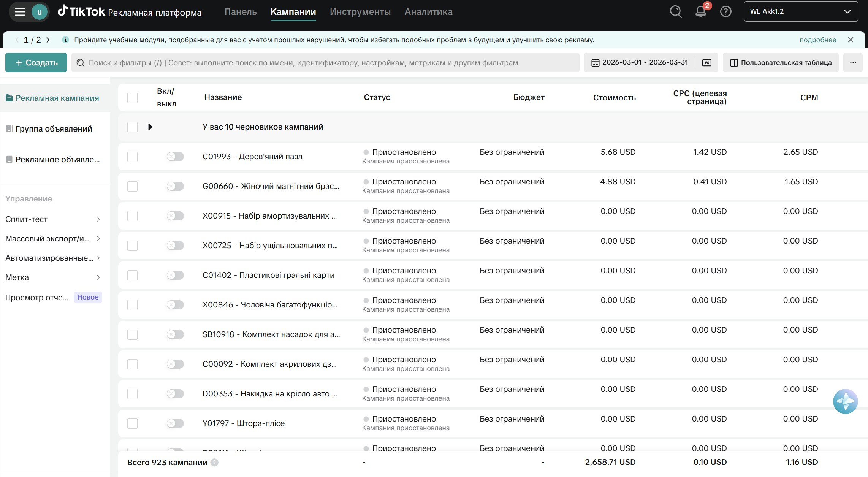Click the info icon next to total campaigns

(214, 463)
